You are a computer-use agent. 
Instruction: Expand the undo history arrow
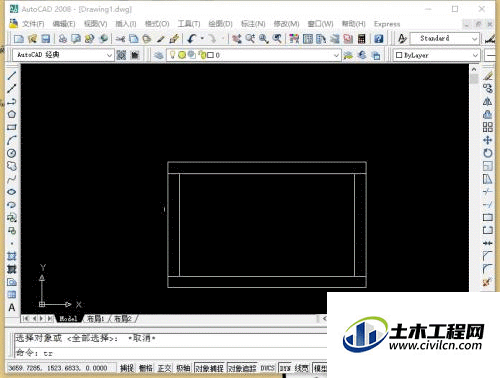click(x=202, y=39)
